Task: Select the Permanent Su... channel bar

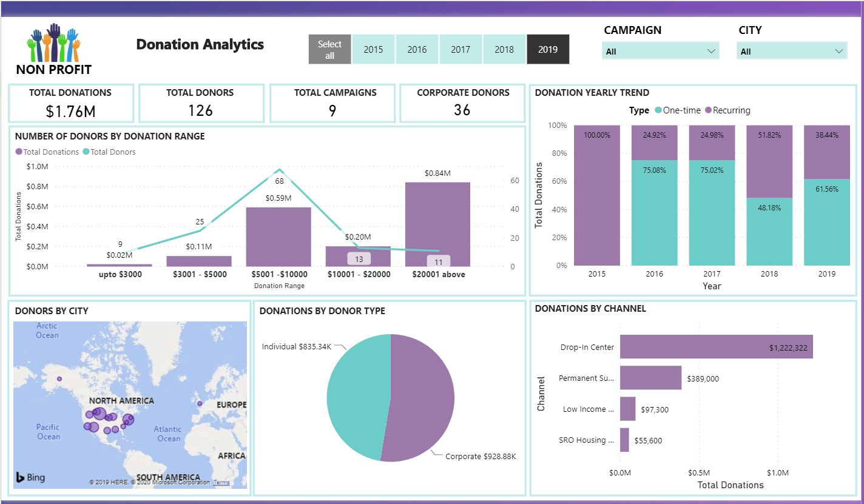Action: pos(650,378)
